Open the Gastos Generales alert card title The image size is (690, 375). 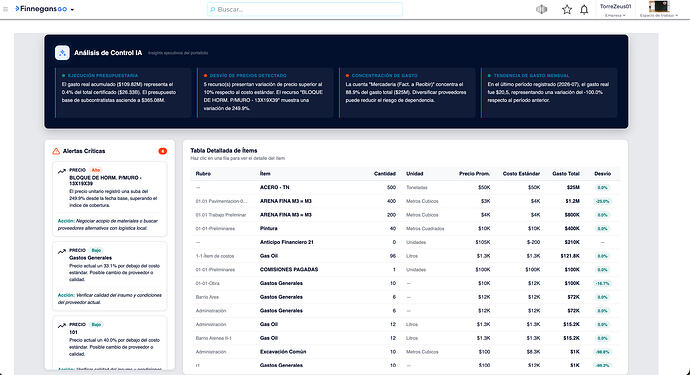pos(90,258)
